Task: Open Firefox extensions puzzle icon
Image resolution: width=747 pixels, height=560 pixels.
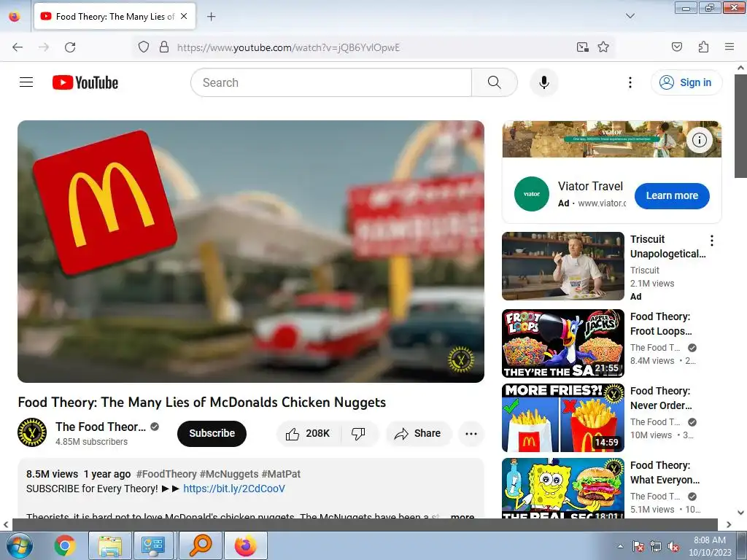Action: 703,47
